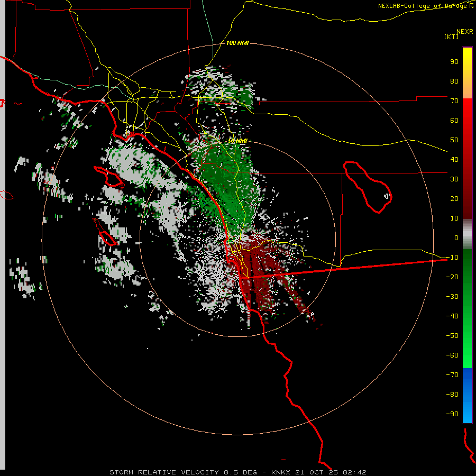Click the KNKX station identifier in caption

(281, 472)
